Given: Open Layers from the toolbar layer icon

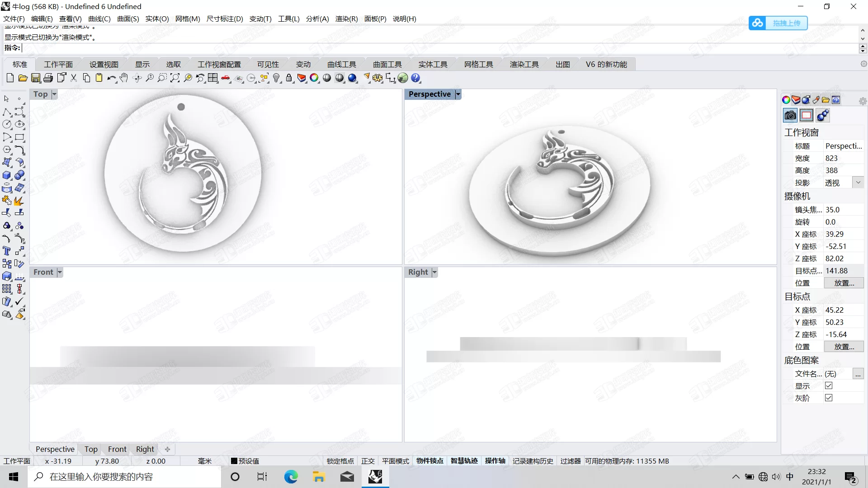Looking at the screenshot, I should 302,78.
